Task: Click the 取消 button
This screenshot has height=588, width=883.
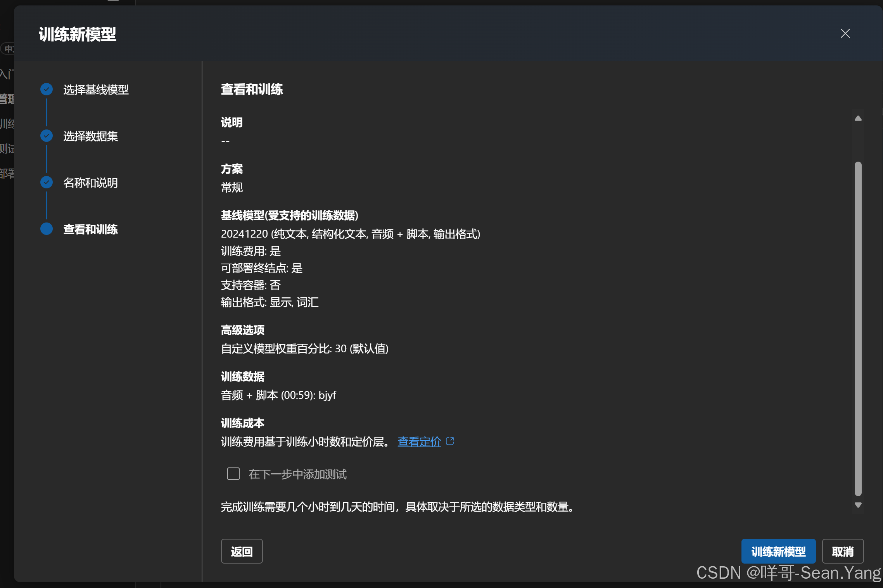Action: [843, 551]
